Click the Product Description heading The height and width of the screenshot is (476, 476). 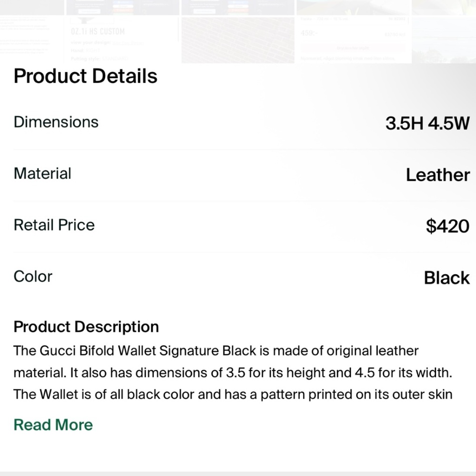pyautogui.click(x=86, y=327)
